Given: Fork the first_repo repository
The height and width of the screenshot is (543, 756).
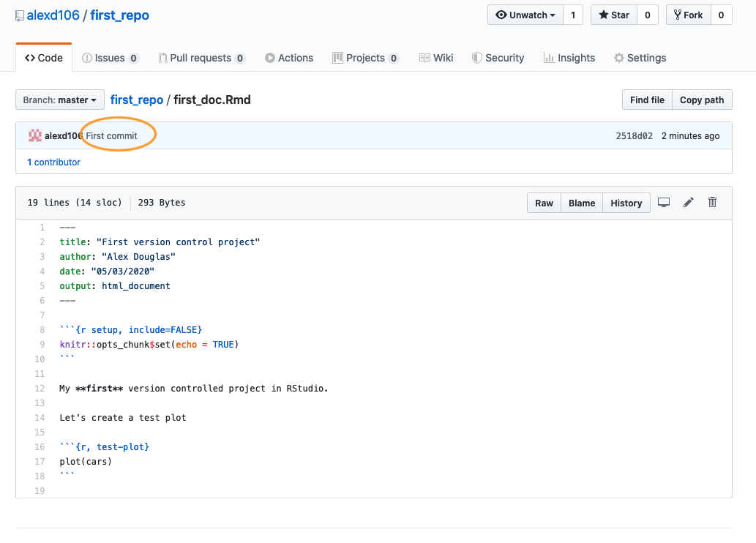Looking at the screenshot, I should [x=688, y=15].
